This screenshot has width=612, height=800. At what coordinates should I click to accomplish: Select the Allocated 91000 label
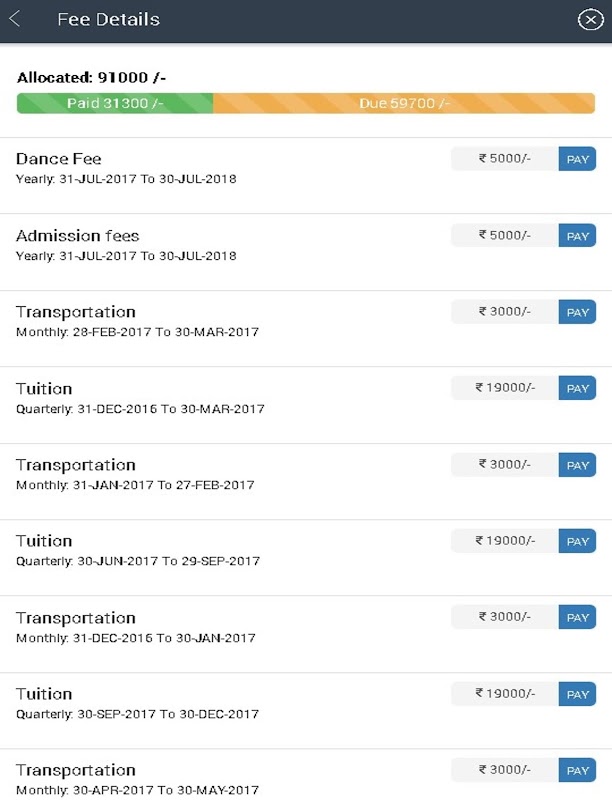click(91, 78)
